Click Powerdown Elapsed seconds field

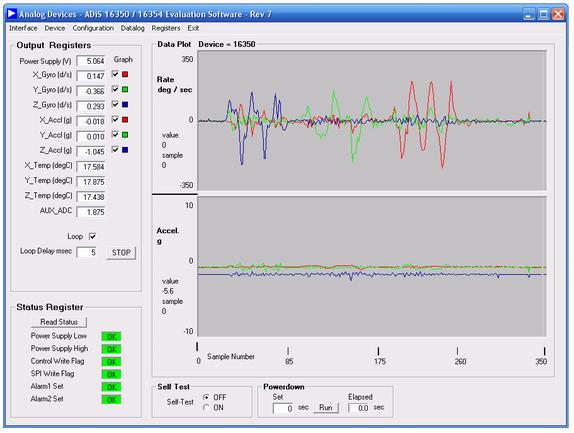pyautogui.click(x=359, y=408)
